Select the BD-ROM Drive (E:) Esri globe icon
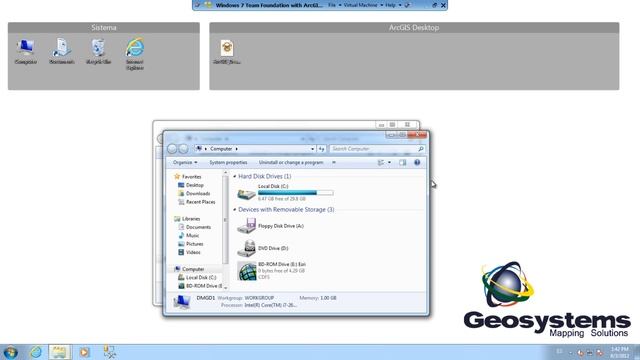Image resolution: width=640 pixels, height=360 pixels. coord(247,271)
